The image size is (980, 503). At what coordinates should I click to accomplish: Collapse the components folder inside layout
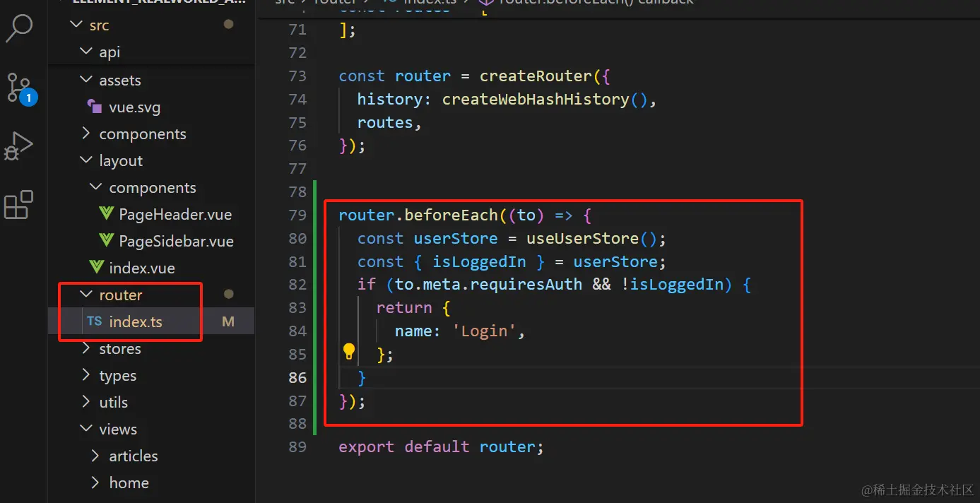tap(95, 187)
